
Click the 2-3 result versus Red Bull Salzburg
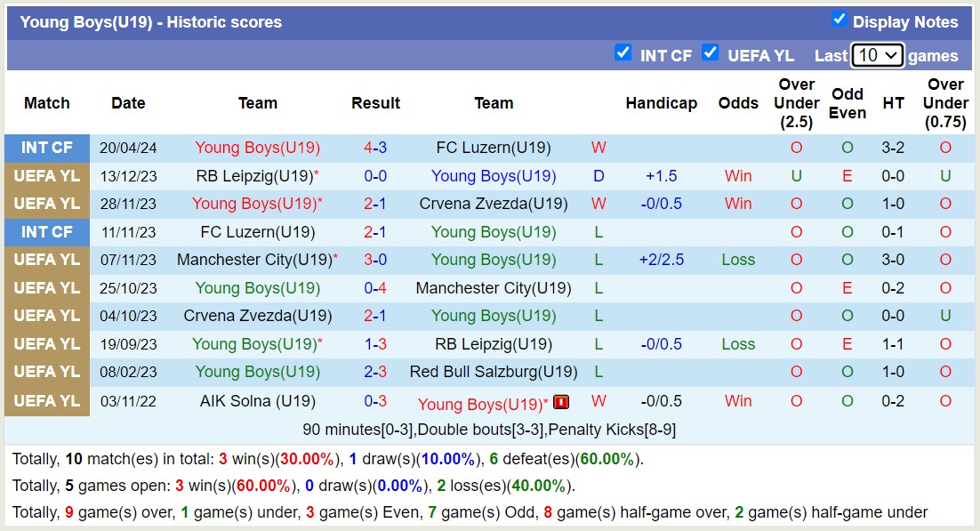point(375,372)
